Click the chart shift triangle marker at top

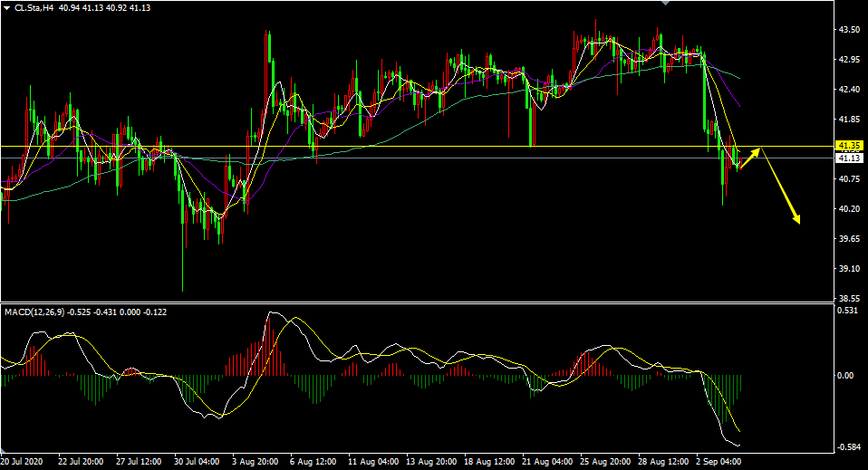665,3
